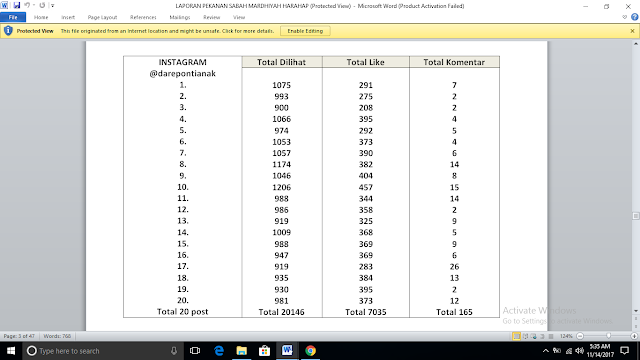The image size is (640, 360).
Task: Click the zoom out minus button
Action: tap(580, 336)
